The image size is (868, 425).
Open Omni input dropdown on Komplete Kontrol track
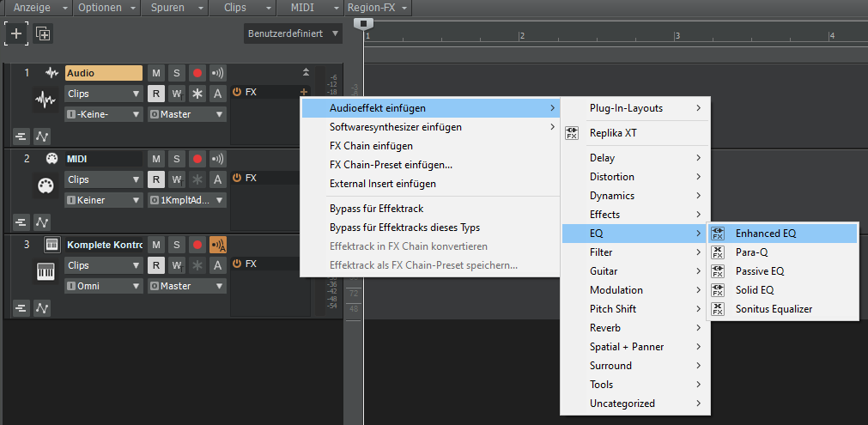(104, 286)
